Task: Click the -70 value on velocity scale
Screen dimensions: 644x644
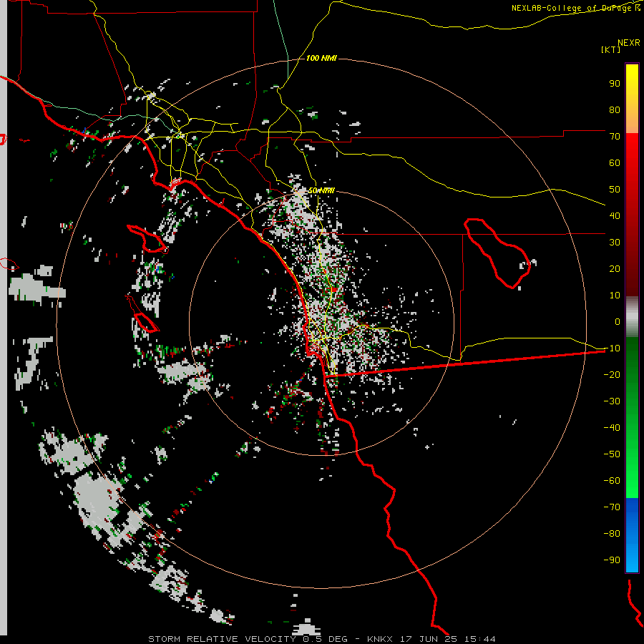Action: click(612, 507)
